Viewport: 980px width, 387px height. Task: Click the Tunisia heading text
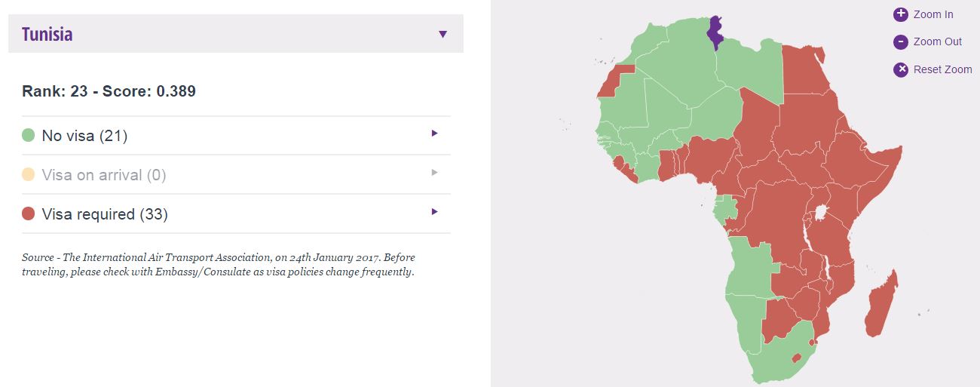pyautogui.click(x=47, y=34)
